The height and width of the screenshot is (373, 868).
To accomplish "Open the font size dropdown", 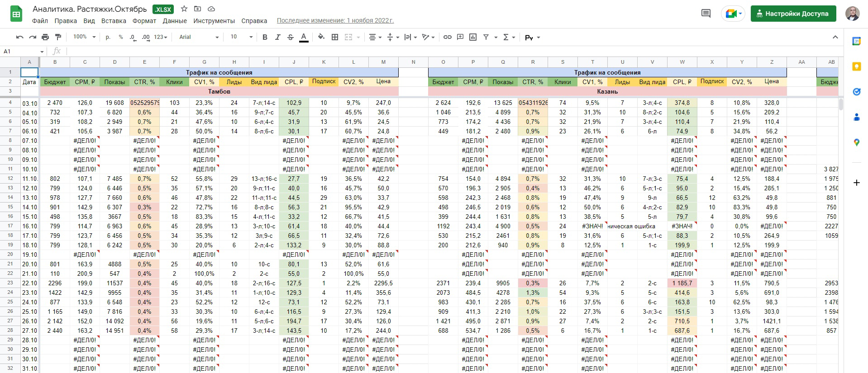I will [241, 37].
